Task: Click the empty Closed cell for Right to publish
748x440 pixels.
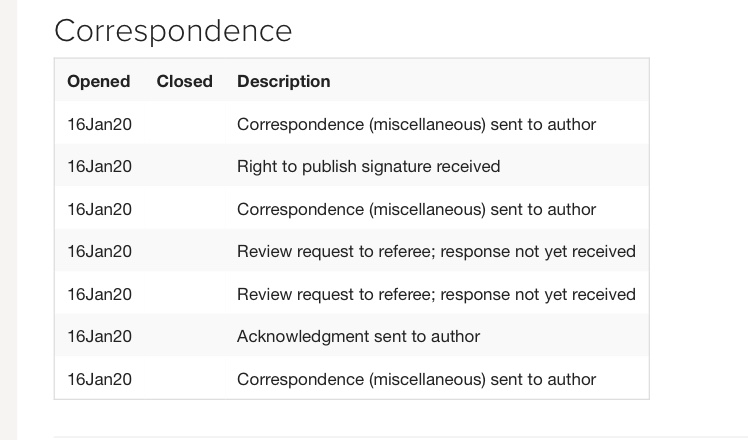Action: pos(185,167)
